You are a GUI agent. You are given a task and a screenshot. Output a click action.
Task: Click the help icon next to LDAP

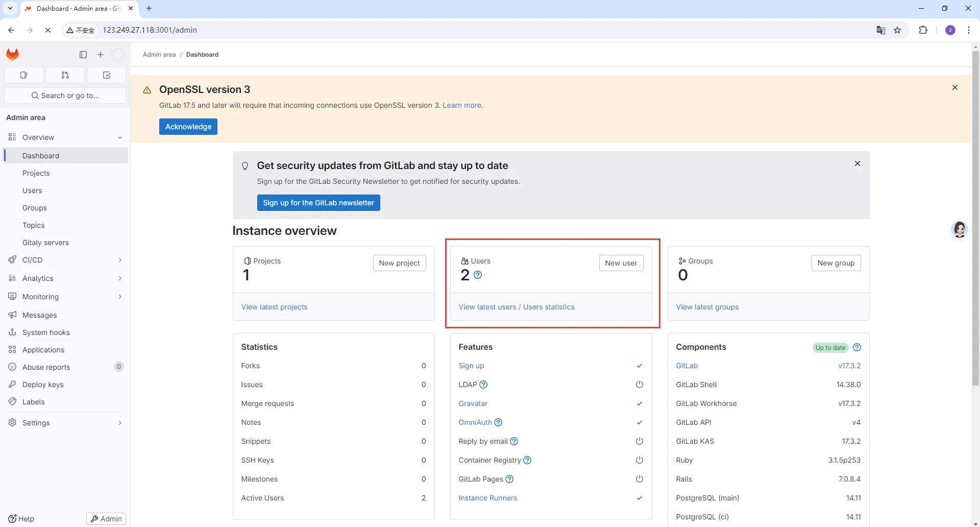click(x=484, y=385)
